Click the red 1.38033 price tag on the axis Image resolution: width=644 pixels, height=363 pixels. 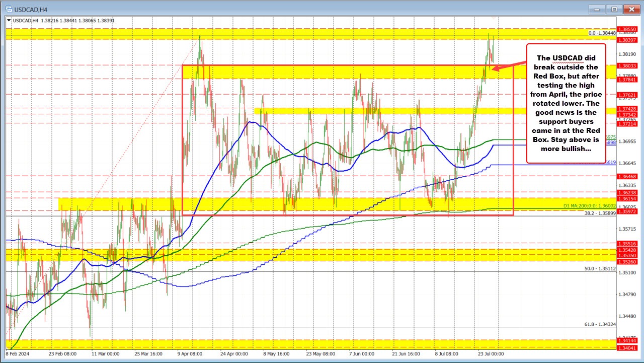click(x=626, y=65)
